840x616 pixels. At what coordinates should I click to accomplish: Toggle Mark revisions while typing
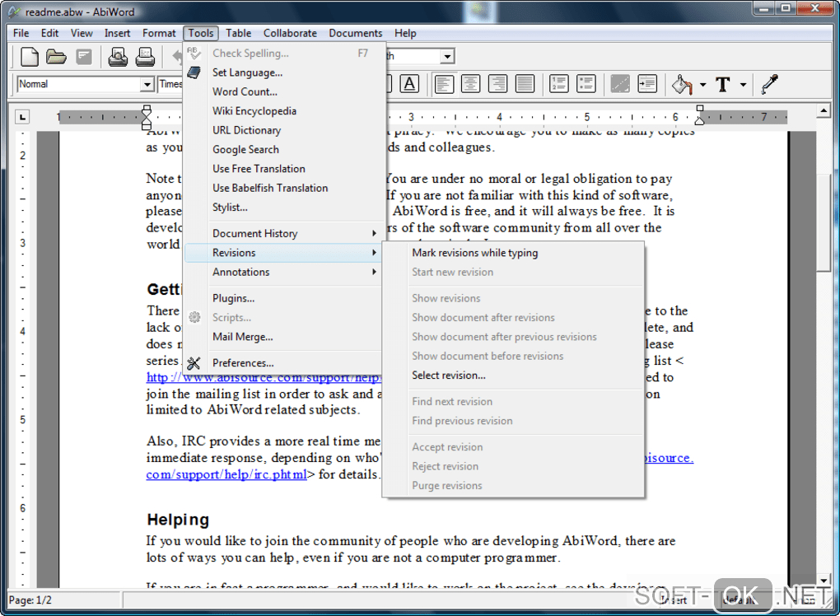coord(474,253)
